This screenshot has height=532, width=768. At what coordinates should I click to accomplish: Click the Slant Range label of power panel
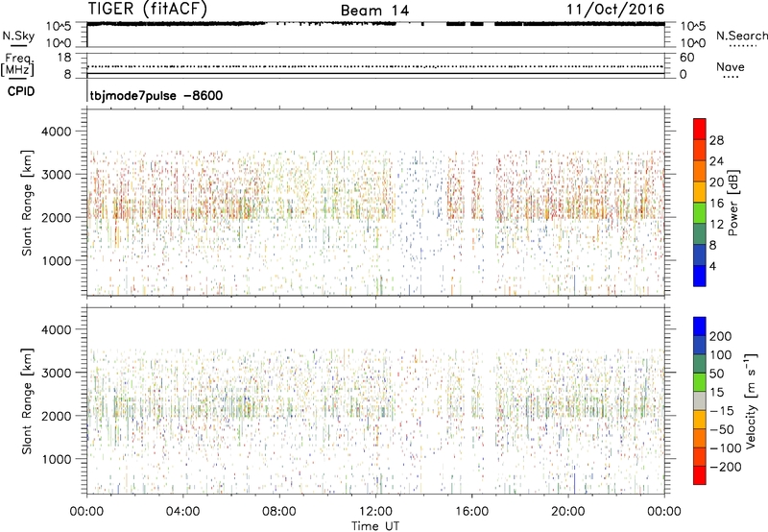coord(27,203)
